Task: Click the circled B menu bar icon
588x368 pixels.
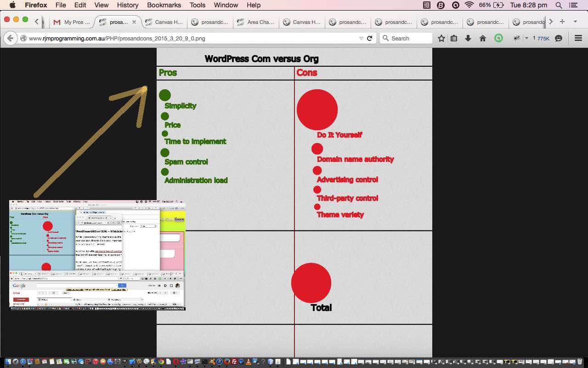Action: pyautogui.click(x=441, y=5)
